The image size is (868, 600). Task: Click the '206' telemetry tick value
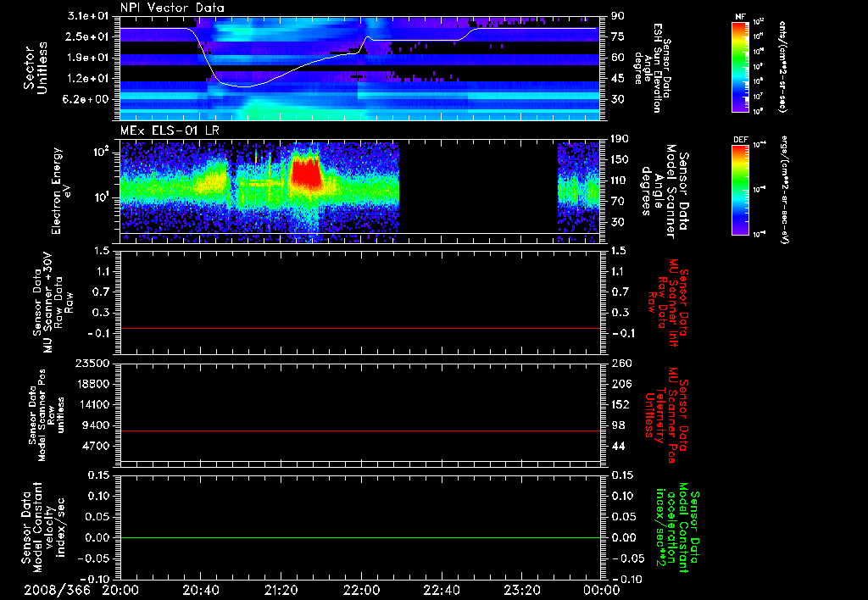620,384
